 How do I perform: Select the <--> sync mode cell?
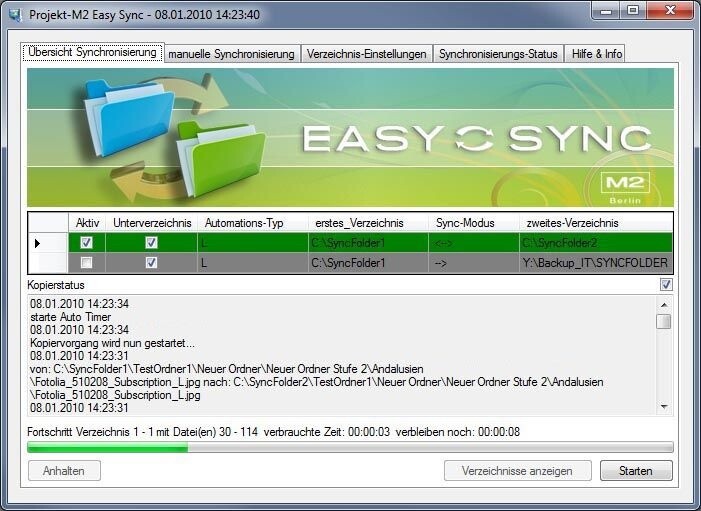[474, 243]
